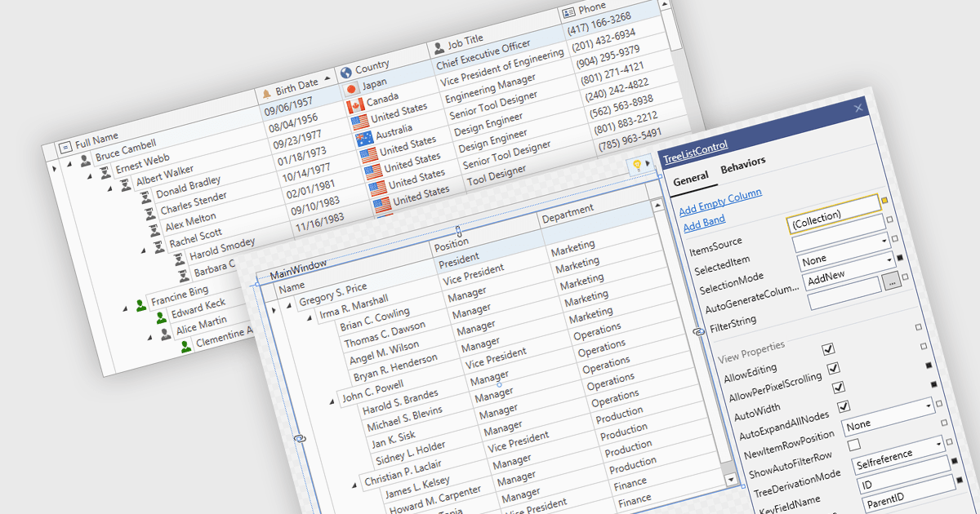Click the Australia flag icon
Viewport: 980px width, 514px height.
coord(364,137)
